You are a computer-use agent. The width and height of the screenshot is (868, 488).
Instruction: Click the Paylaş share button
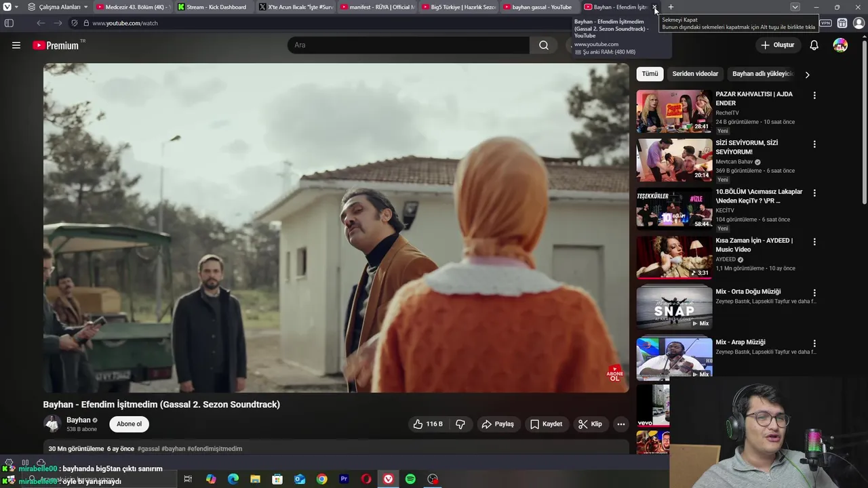(497, 424)
